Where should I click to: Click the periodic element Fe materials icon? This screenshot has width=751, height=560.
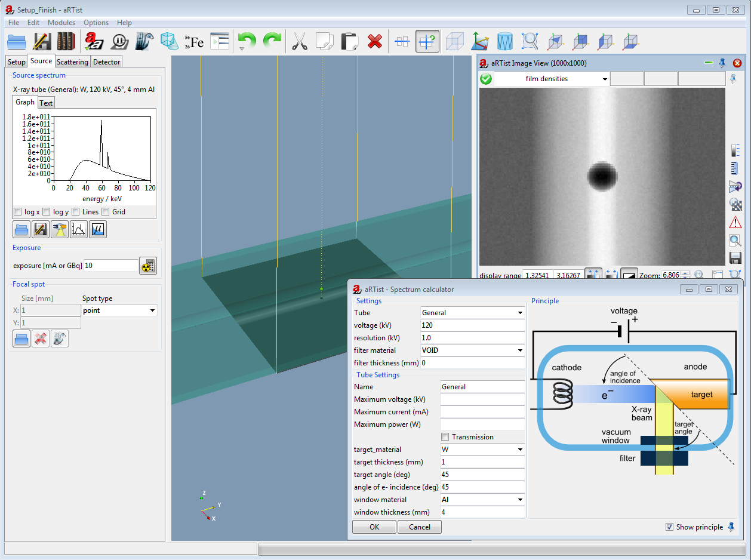point(194,42)
